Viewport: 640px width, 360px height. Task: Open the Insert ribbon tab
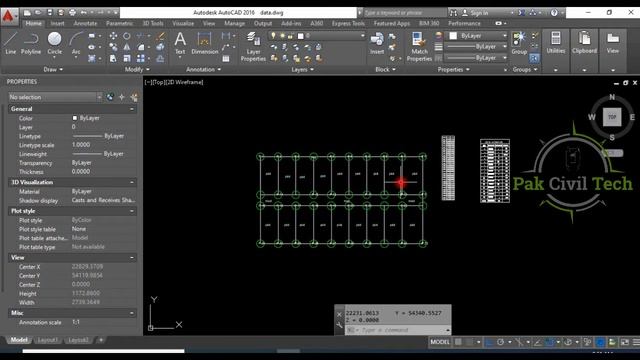click(x=58, y=24)
